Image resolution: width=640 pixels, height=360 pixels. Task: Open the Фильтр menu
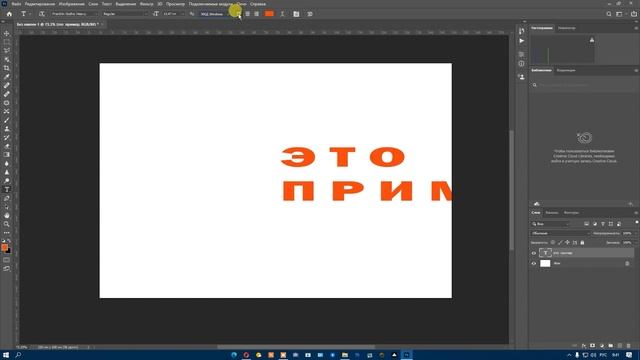[x=147, y=4]
